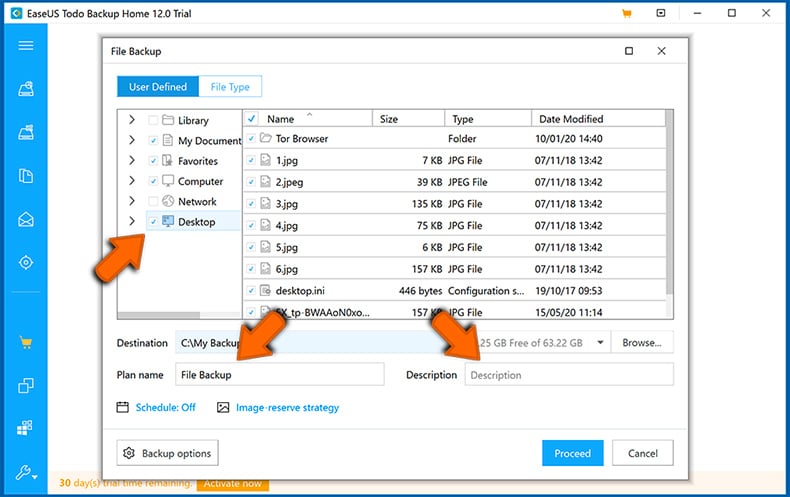The width and height of the screenshot is (790, 497).
Task: Click the Destination path field
Action: (x=393, y=343)
